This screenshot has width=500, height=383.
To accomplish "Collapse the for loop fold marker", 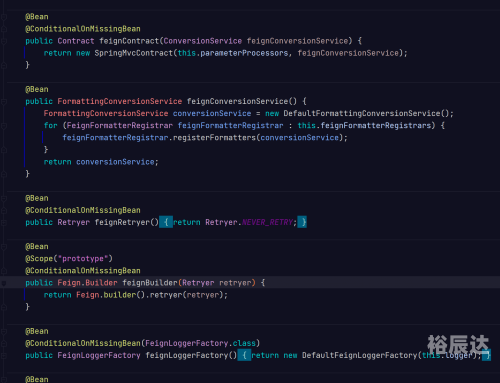I will click(4, 126).
